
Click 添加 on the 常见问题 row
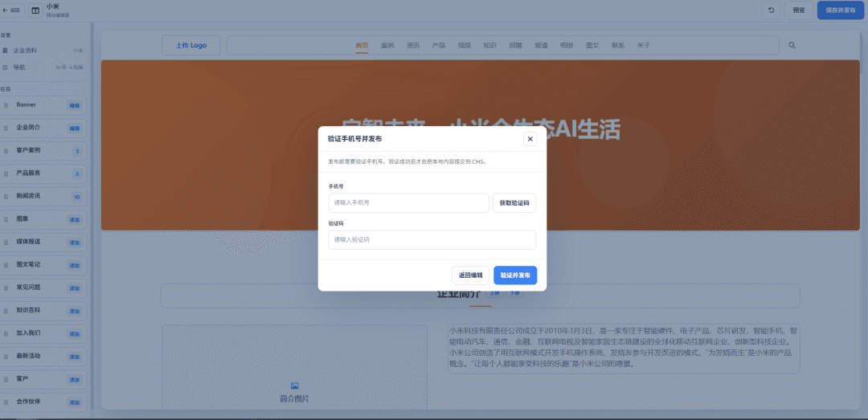(74, 288)
